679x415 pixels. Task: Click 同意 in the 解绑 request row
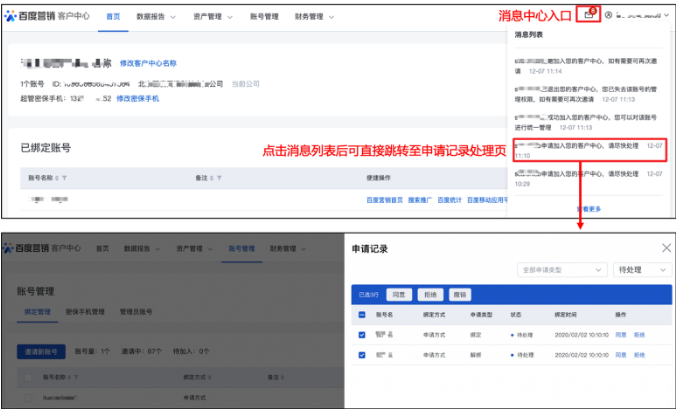pos(621,355)
